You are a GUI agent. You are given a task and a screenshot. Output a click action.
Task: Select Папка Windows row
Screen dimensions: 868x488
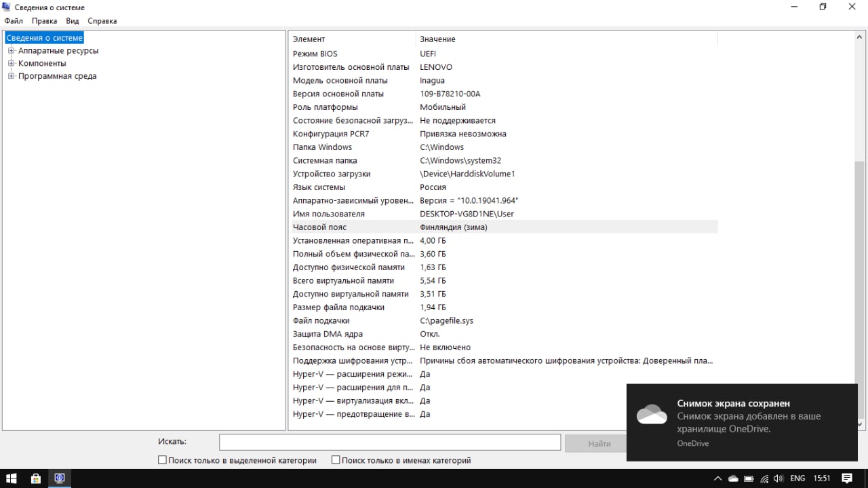tap(504, 147)
